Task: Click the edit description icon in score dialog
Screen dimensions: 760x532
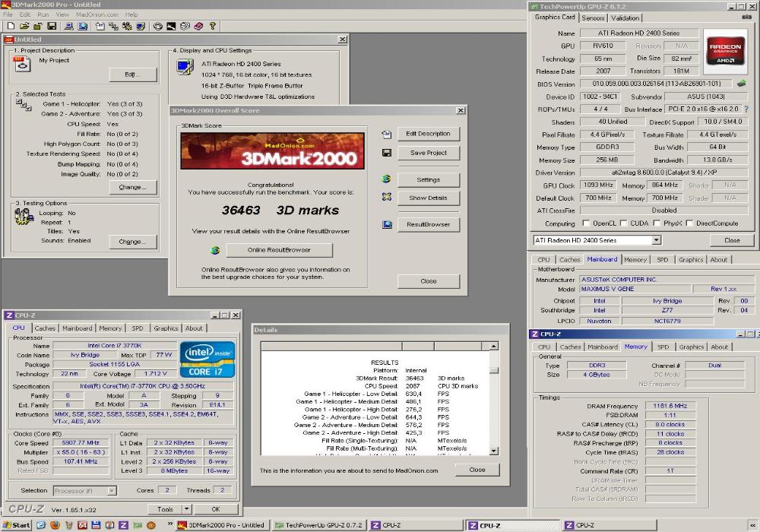Action: click(x=386, y=135)
